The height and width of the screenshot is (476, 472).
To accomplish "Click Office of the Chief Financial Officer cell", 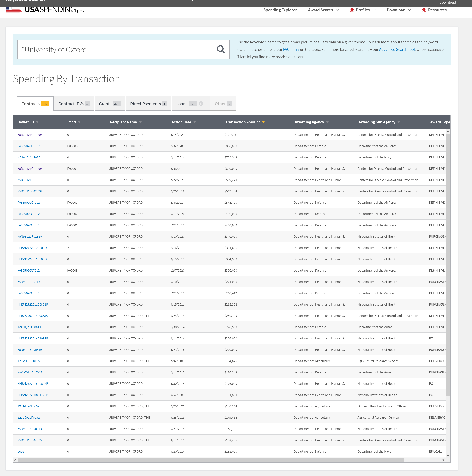I will tap(389, 407).
